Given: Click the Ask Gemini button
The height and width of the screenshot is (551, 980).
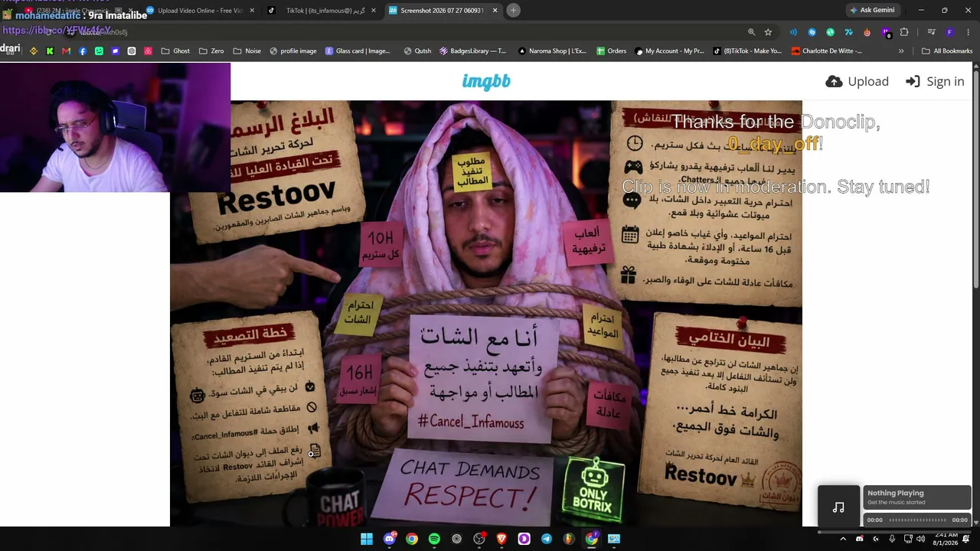Looking at the screenshot, I should point(872,10).
